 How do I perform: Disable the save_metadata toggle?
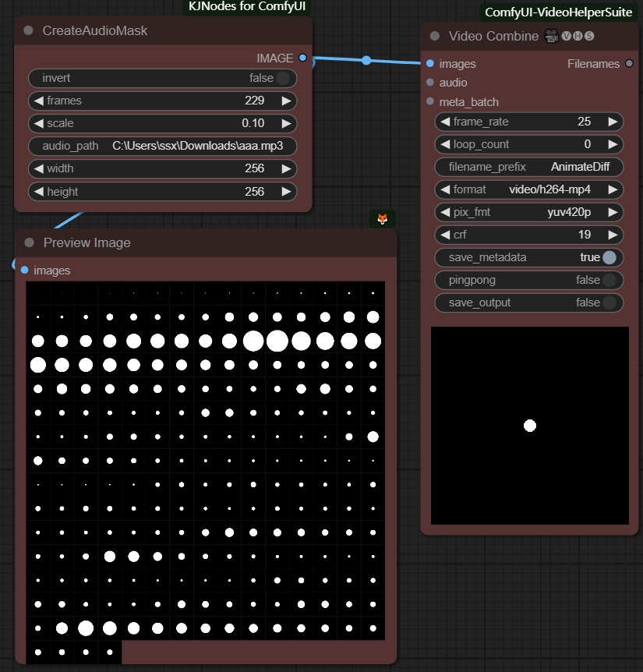click(x=609, y=257)
